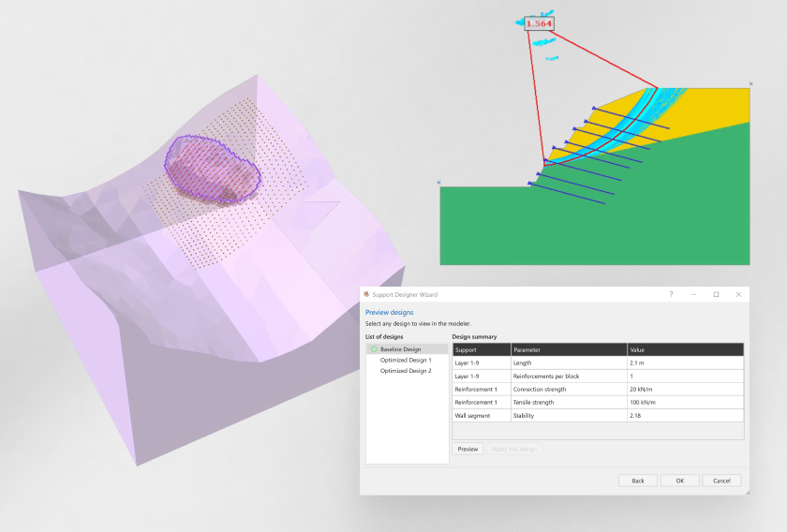This screenshot has height=532, width=787.
Task: Click Apply this design button
Action: click(x=513, y=450)
